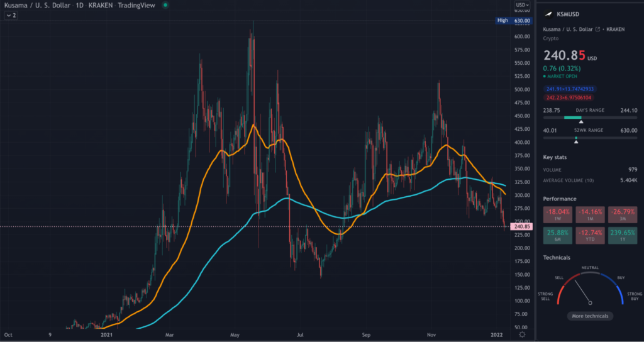Select the YTD performance tile

[590, 236]
